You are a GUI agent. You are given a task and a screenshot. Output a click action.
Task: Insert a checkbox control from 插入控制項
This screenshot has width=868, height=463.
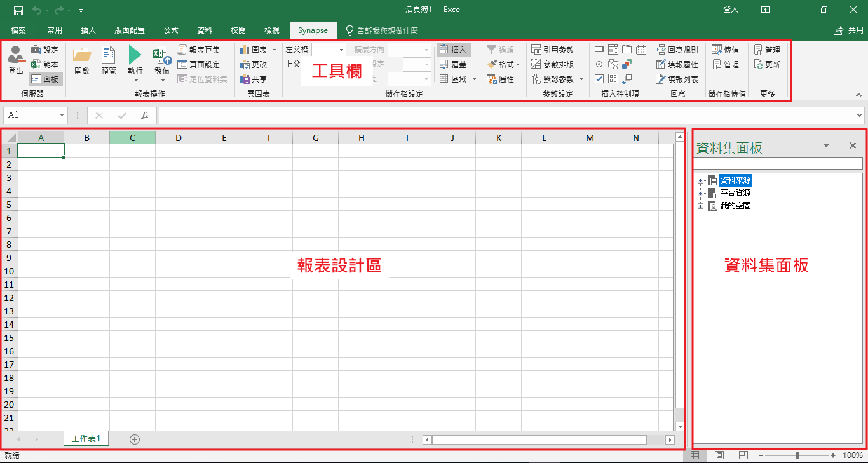[x=599, y=79]
